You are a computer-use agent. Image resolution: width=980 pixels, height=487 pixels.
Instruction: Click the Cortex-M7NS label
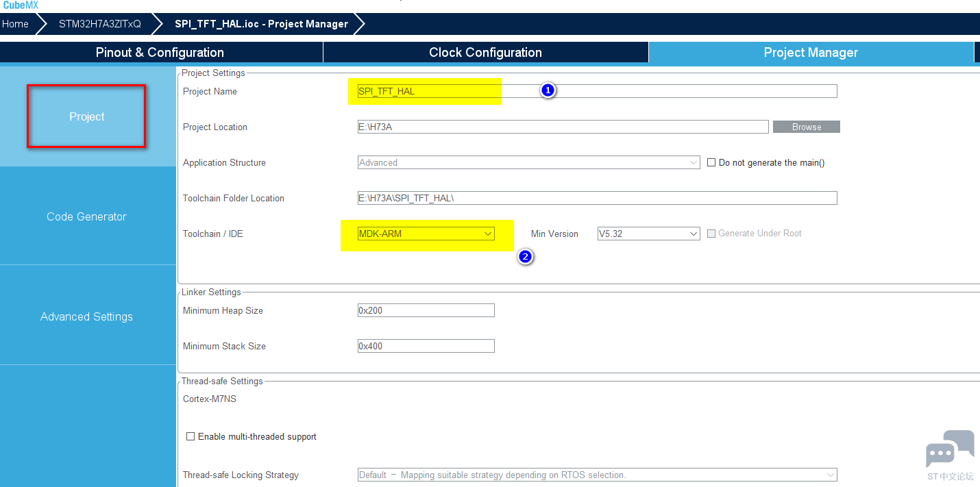click(x=210, y=399)
